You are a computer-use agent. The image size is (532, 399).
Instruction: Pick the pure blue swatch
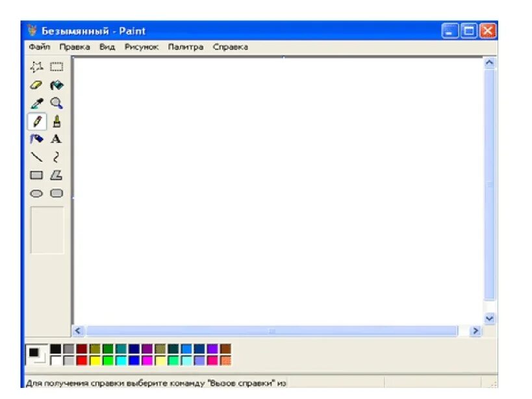(134, 360)
